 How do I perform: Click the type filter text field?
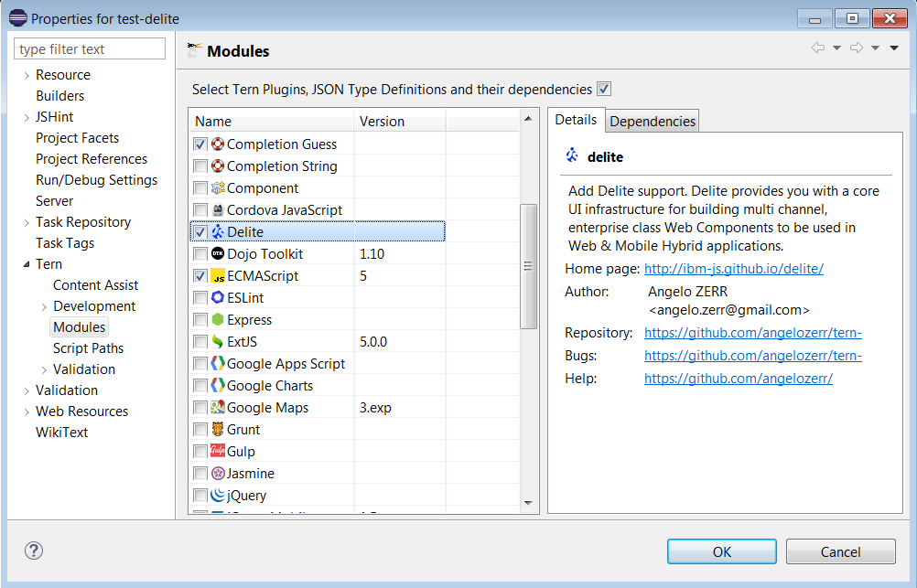point(89,47)
